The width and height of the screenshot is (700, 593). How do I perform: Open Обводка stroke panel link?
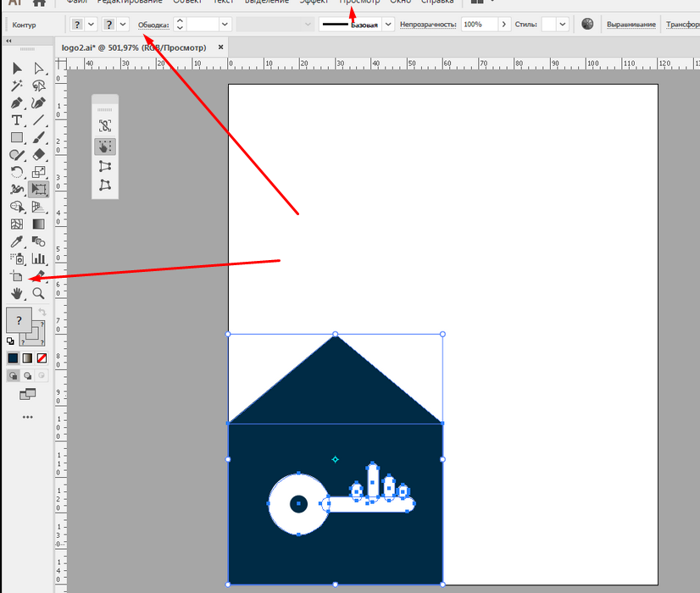pos(153,25)
